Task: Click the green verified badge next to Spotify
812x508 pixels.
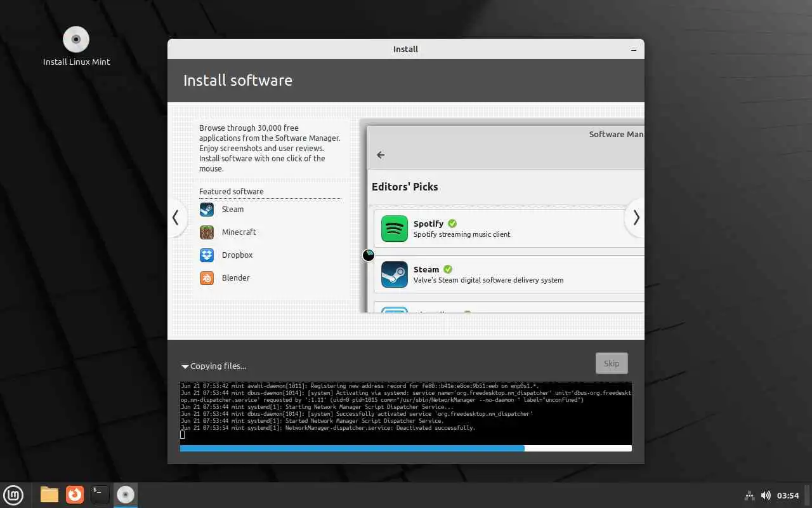Action: 452,224
